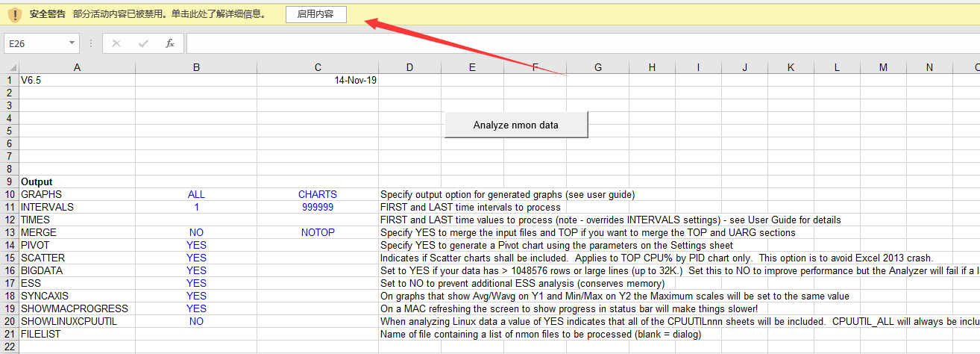Click the SHOWMACPROGRESS label cell

click(x=77, y=308)
